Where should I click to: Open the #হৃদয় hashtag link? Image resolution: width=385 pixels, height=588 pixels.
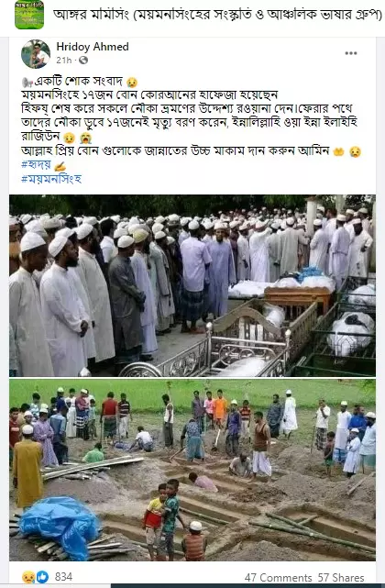(37, 164)
